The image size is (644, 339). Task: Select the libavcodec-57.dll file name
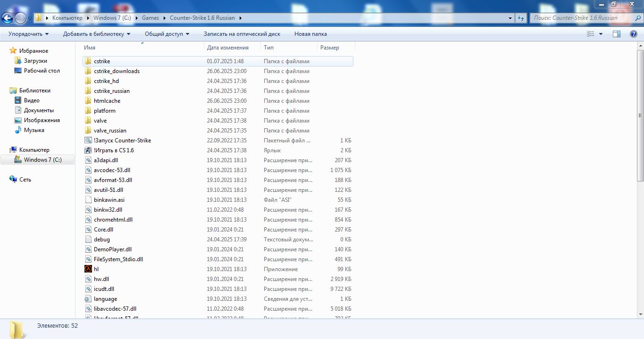pos(115,309)
